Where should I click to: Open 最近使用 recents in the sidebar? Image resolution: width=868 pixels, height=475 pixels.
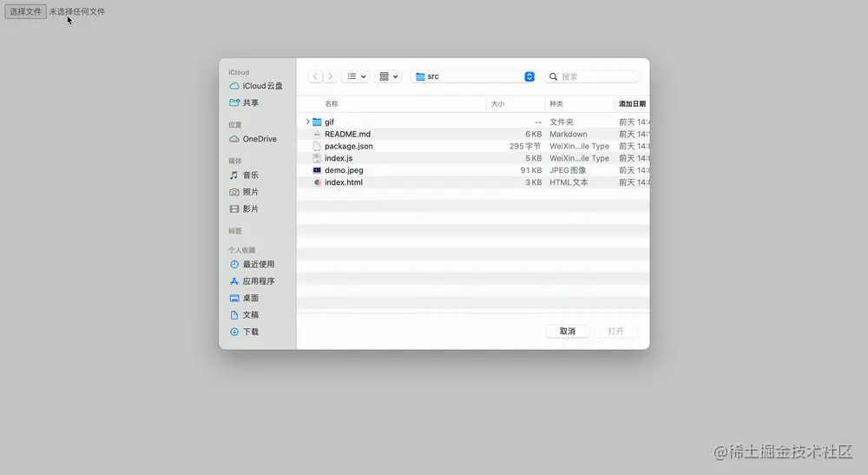coord(252,264)
